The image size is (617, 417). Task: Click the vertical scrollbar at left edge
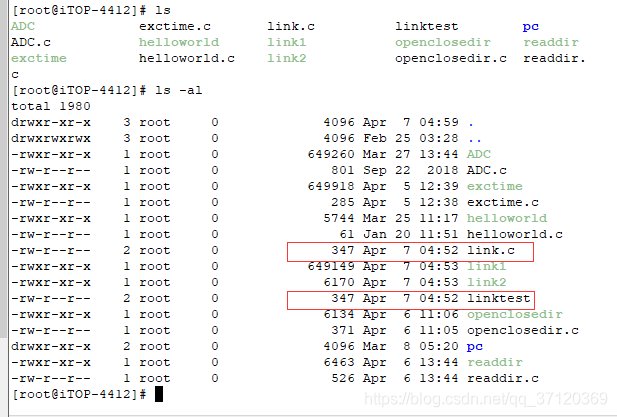[4, 169]
